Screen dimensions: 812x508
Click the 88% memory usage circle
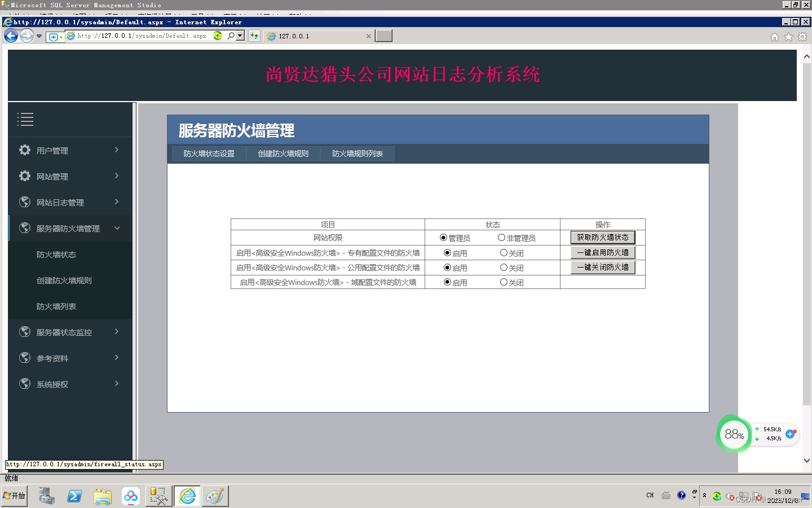coord(734,434)
